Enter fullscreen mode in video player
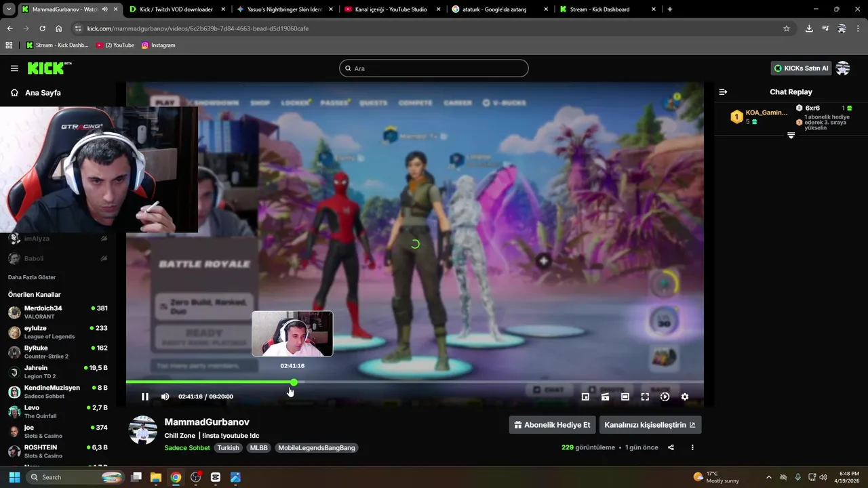868x488 pixels. click(645, 396)
